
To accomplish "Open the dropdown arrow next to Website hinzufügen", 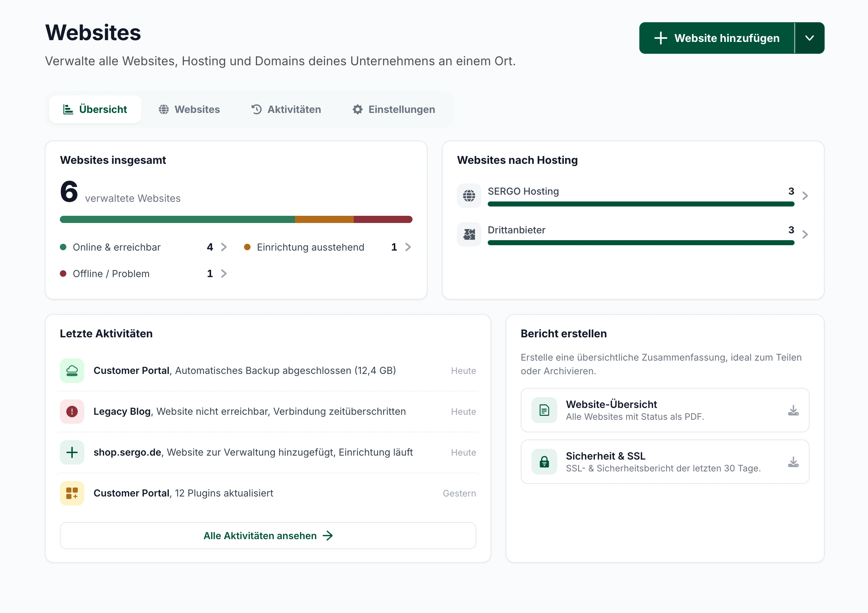I will [809, 38].
